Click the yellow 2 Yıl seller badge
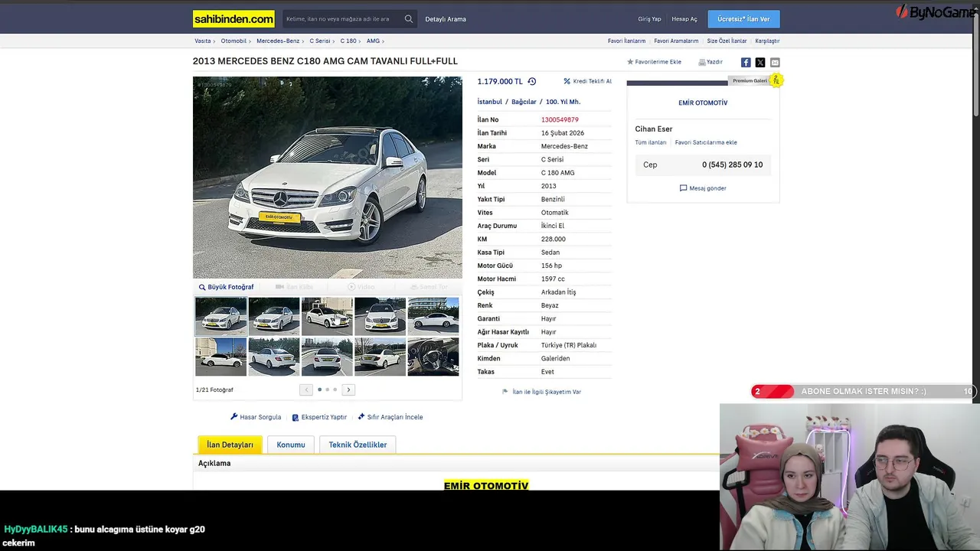 [x=776, y=80]
